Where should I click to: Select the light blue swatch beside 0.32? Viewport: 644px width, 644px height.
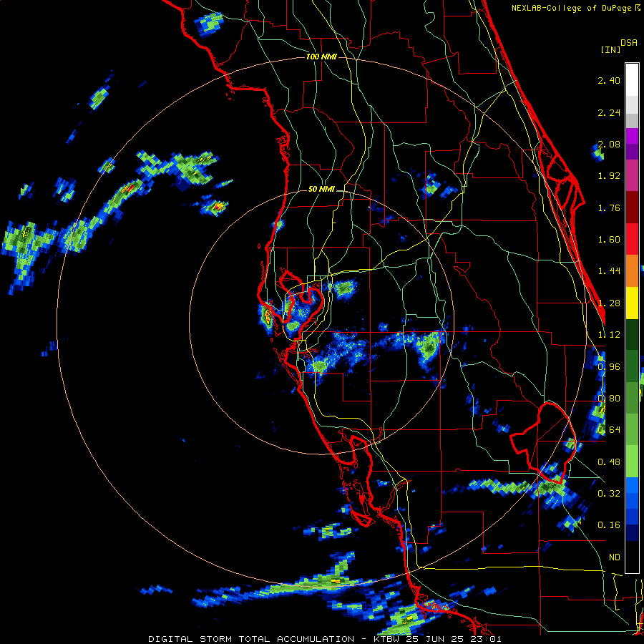pyautogui.click(x=632, y=485)
